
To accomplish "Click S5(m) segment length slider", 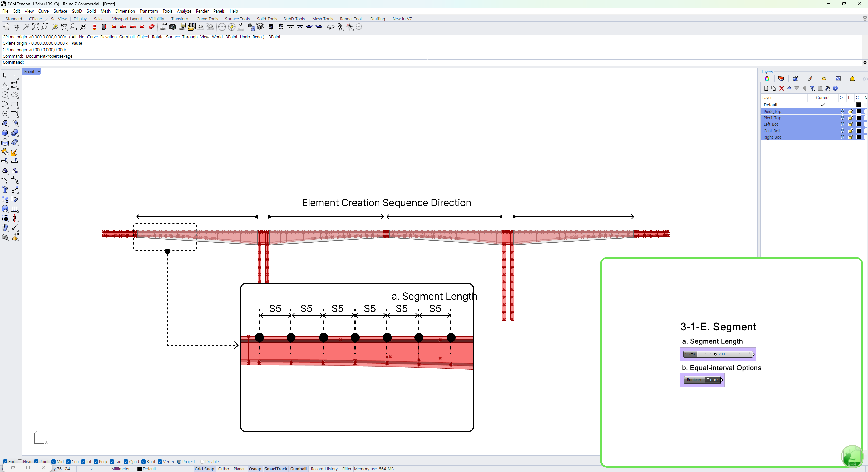I will tap(718, 354).
